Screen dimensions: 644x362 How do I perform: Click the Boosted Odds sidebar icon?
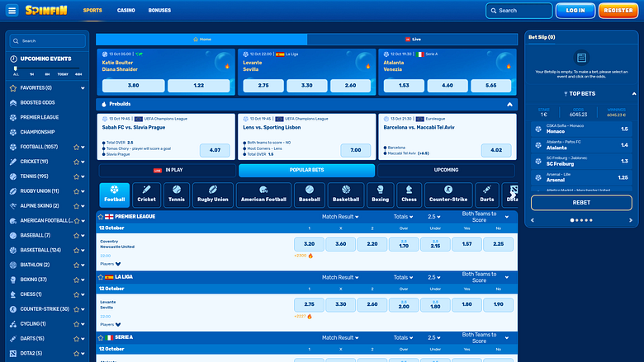tap(13, 102)
